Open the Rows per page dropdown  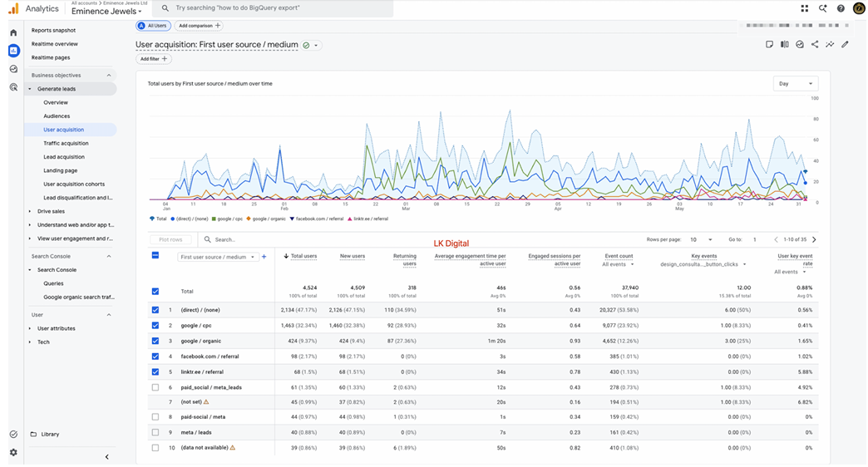pos(701,240)
